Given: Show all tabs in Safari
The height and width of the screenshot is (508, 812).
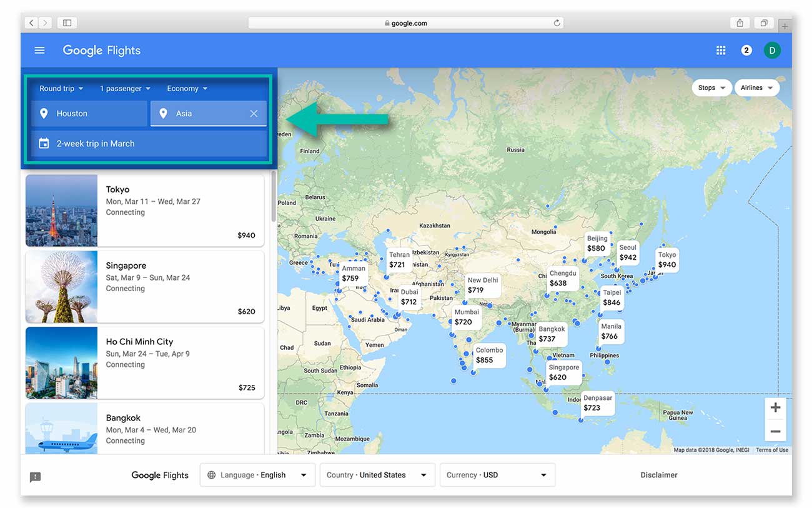Looking at the screenshot, I should (763, 22).
